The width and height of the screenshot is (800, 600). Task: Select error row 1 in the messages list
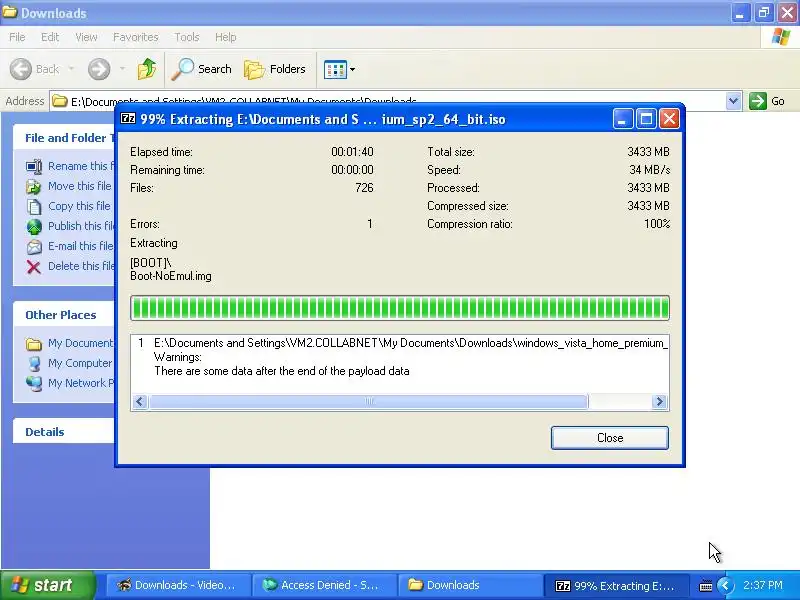(400, 343)
